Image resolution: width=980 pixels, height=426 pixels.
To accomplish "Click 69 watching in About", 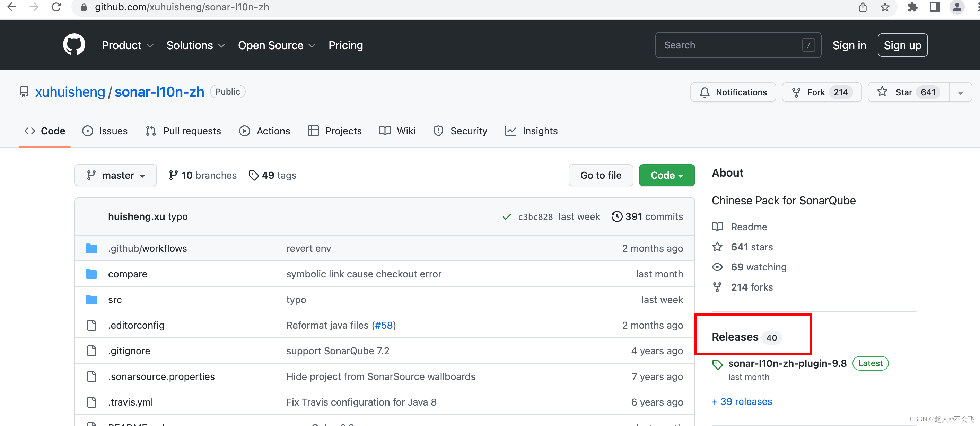I will tap(749, 267).
